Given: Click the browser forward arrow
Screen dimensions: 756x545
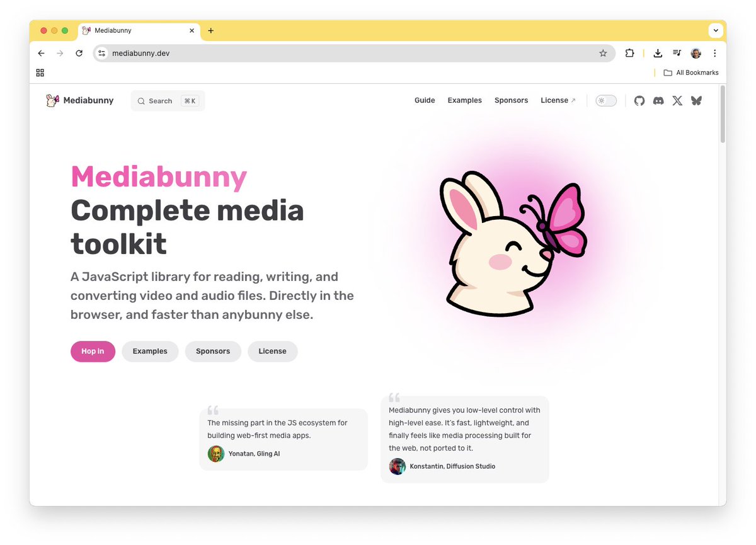Looking at the screenshot, I should (x=60, y=54).
